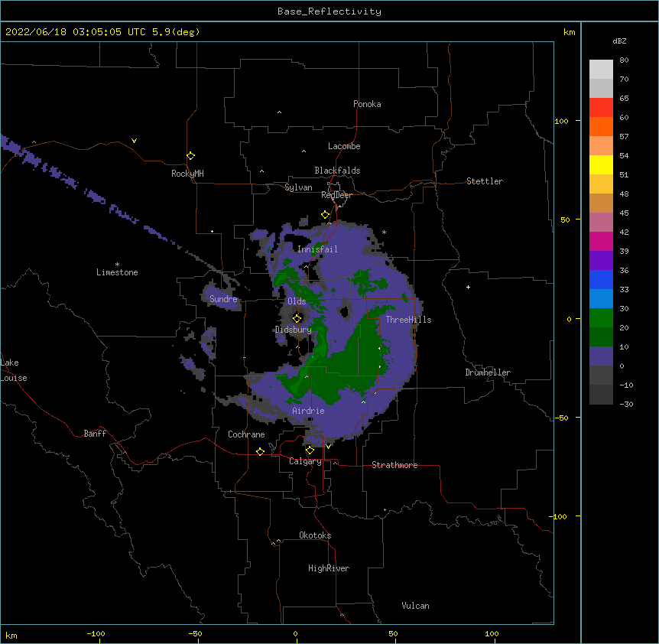Screen dimensions: 659x644
Task: Click the Calgary city label
Action: [x=305, y=461]
